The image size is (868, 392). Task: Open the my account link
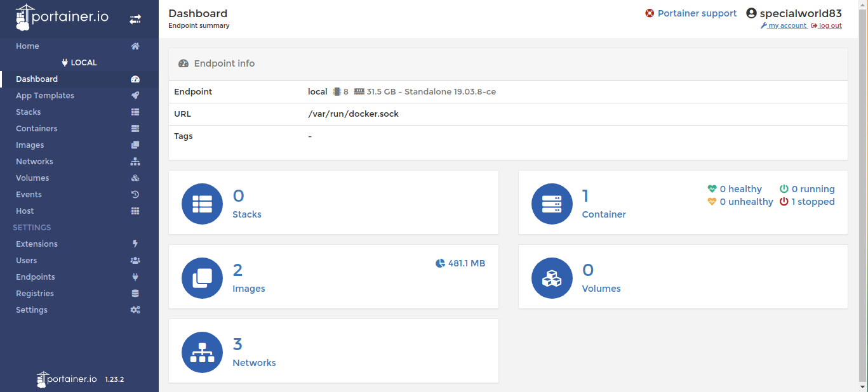[787, 26]
